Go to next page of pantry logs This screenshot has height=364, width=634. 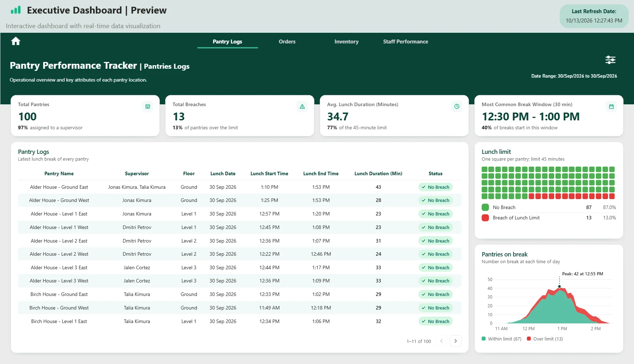coord(456,341)
